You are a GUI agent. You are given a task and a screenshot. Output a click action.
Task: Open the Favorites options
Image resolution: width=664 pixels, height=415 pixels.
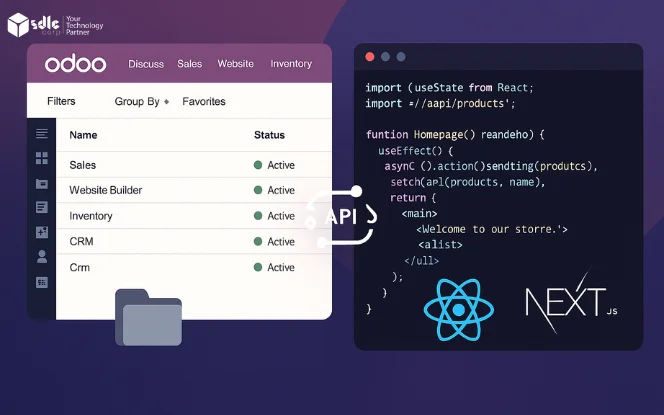(204, 102)
